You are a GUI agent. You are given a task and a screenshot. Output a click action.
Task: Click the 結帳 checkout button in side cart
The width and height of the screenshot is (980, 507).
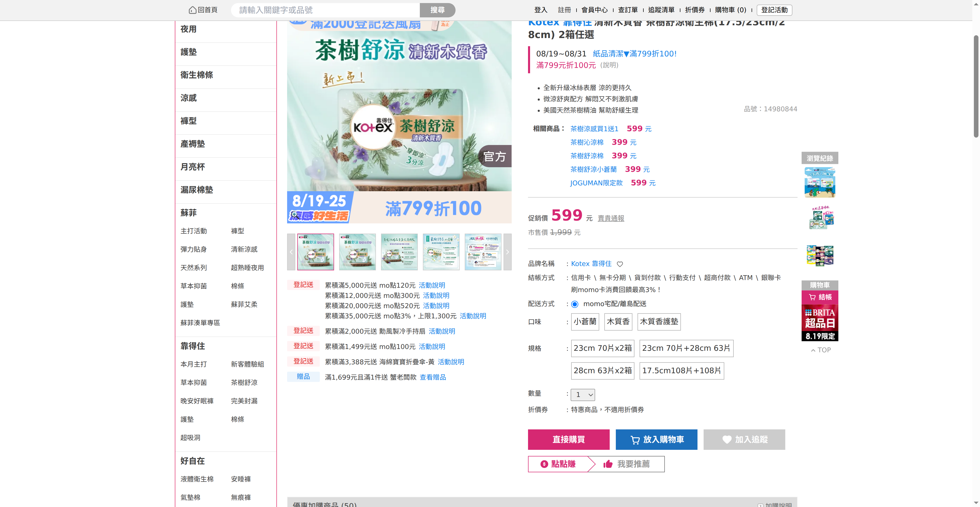point(820,297)
